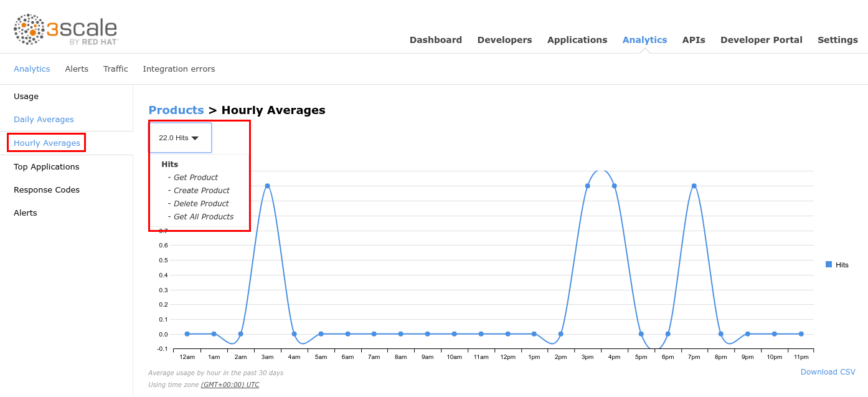Open the Dashboard main menu

click(x=435, y=40)
